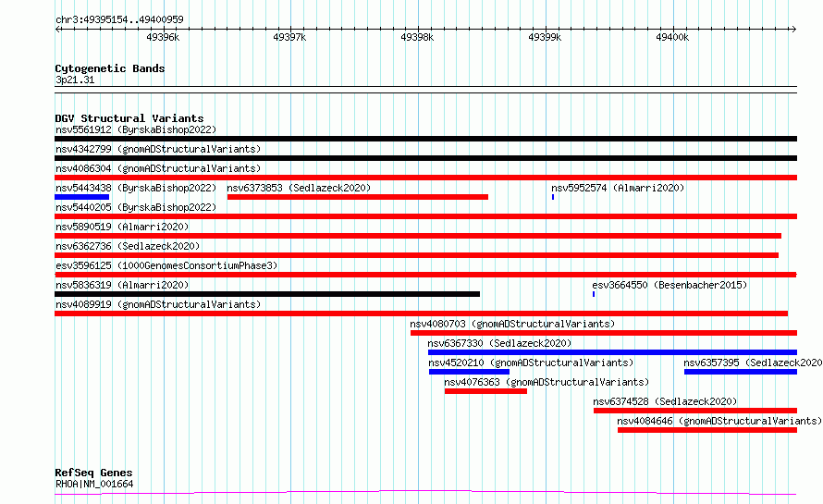Click the red nsv4076363 variant bar
Image resolution: width=823 pixels, height=504 pixels.
(x=485, y=391)
